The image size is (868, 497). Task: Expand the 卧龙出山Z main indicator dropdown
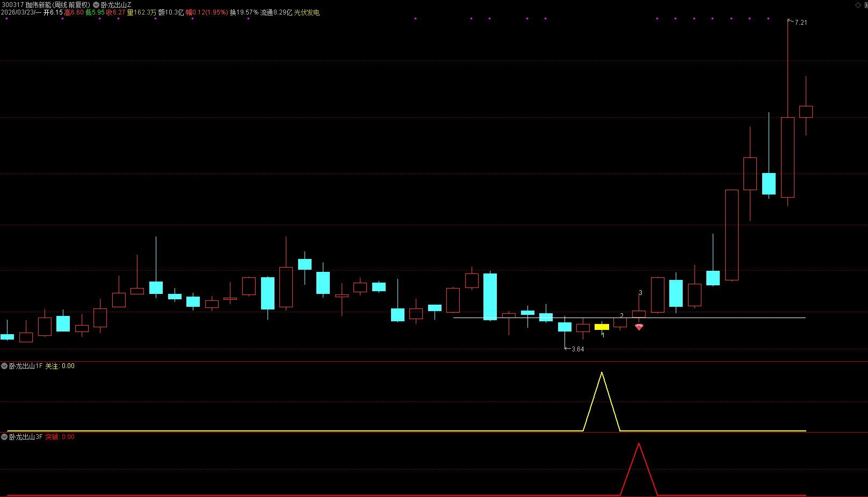coord(96,5)
